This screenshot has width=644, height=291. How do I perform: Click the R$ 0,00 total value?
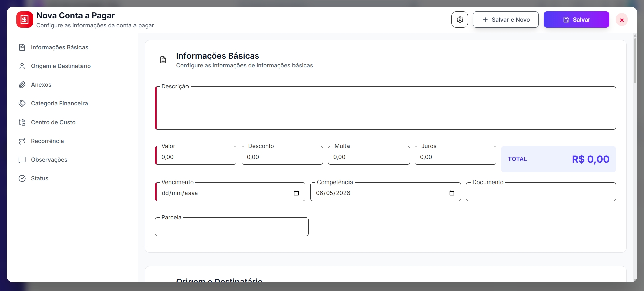click(x=590, y=159)
